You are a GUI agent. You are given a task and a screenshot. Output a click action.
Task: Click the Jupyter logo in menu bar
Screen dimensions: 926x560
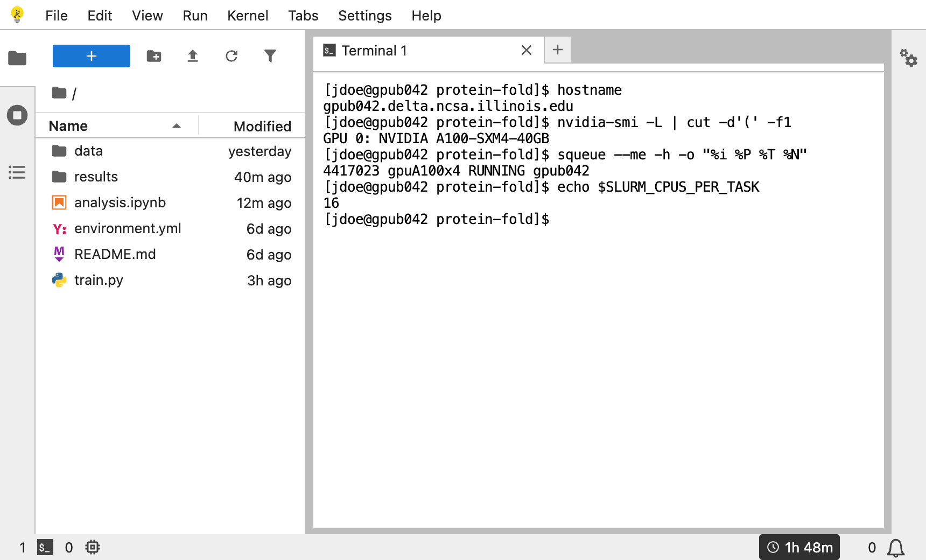(17, 15)
